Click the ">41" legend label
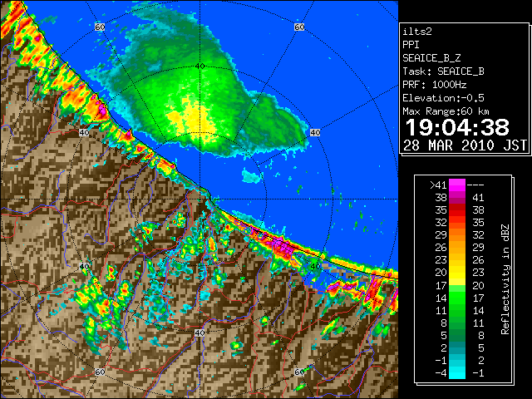 pyautogui.click(x=438, y=185)
